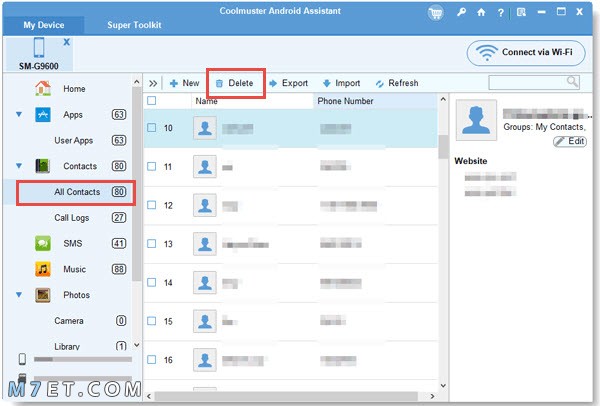The height and width of the screenshot is (406, 600).
Task: Click horizontal scroll left arrow
Action: coord(149,396)
